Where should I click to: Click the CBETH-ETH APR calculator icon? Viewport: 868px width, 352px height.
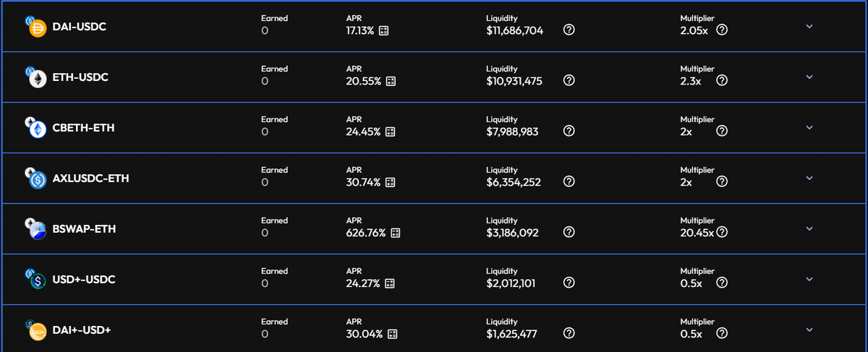[x=390, y=132]
